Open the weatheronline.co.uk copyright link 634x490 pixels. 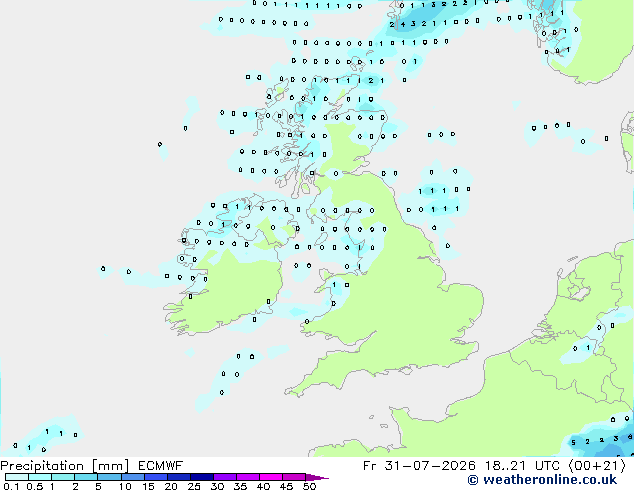click(x=542, y=480)
